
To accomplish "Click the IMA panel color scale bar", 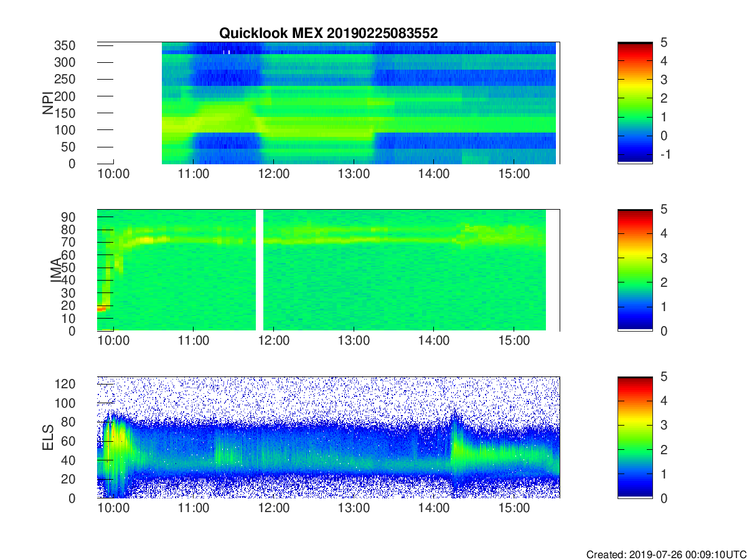I will 635,270.
